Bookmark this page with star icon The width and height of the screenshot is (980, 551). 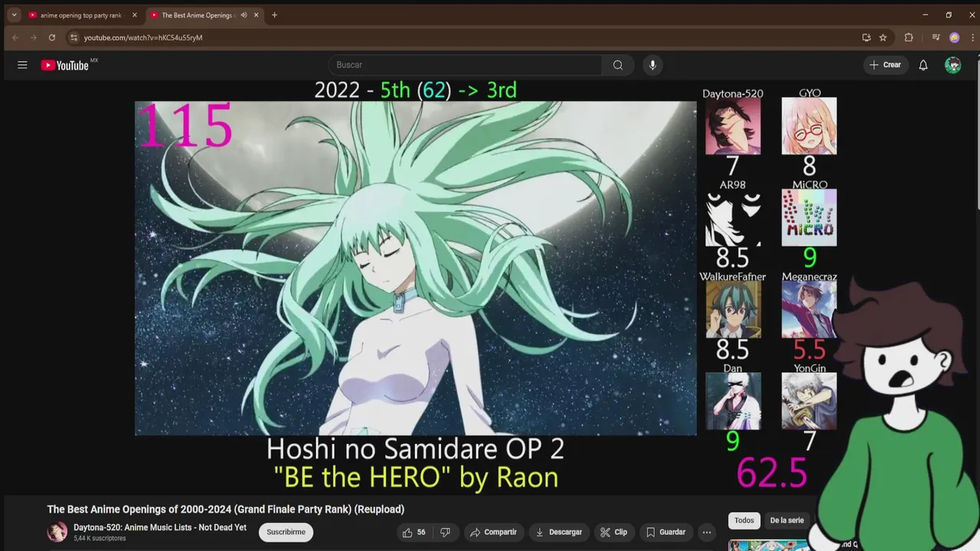pos(883,37)
